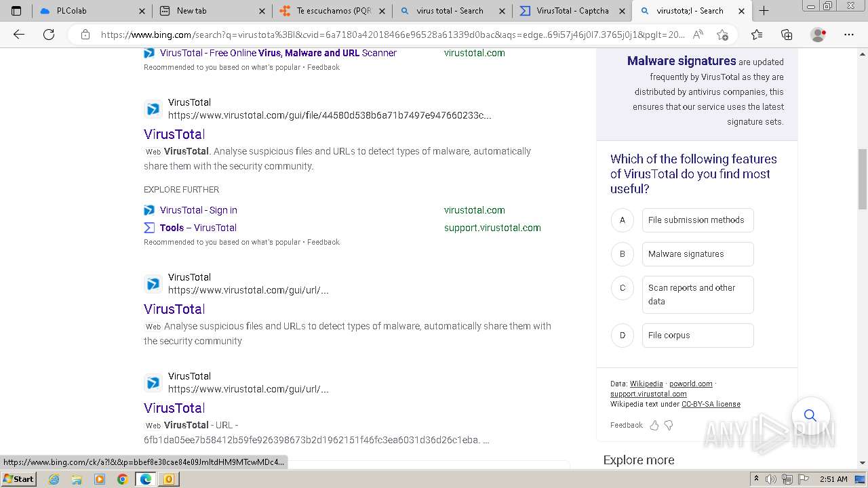Image resolution: width=868 pixels, height=488 pixels.
Task: Reload the page with the refresh icon
Action: point(49,35)
